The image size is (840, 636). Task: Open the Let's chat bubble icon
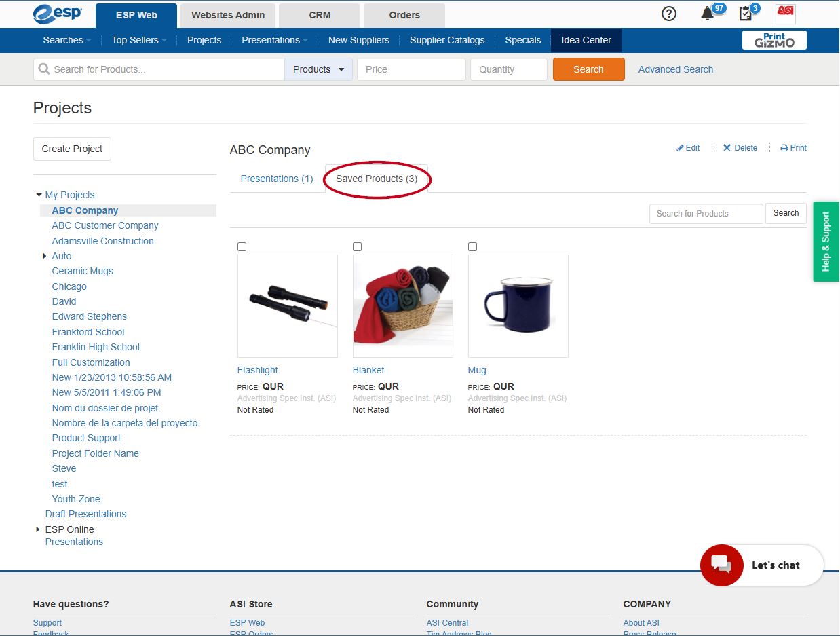(x=722, y=565)
